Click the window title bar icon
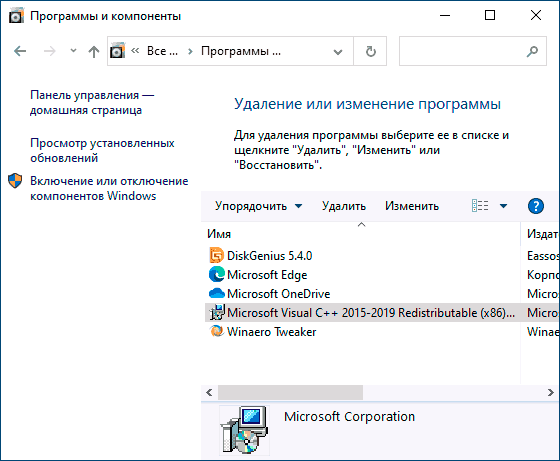Viewport: 560px width, 461px height. click(16, 16)
